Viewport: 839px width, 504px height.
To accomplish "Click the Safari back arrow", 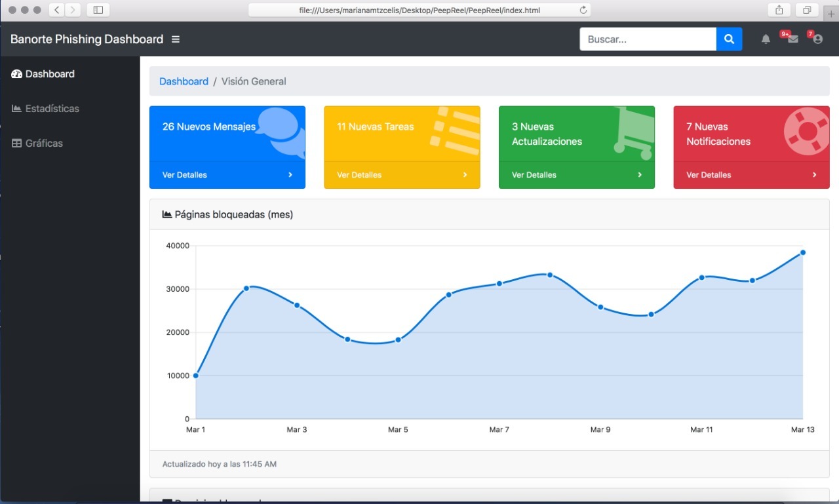I will coord(57,10).
